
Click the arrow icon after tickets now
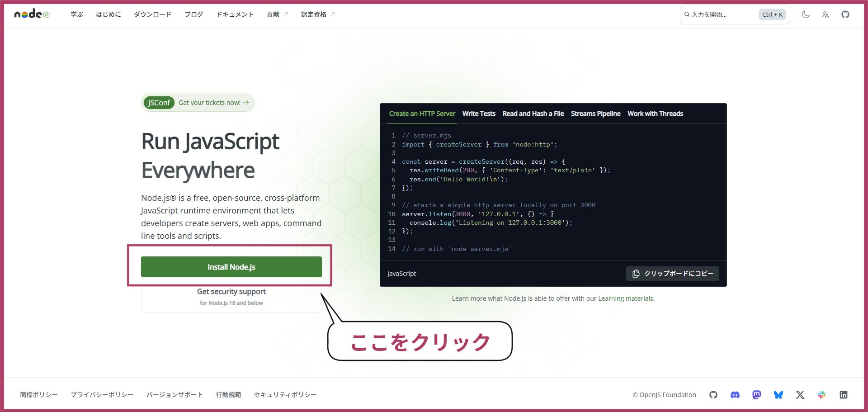(x=246, y=103)
